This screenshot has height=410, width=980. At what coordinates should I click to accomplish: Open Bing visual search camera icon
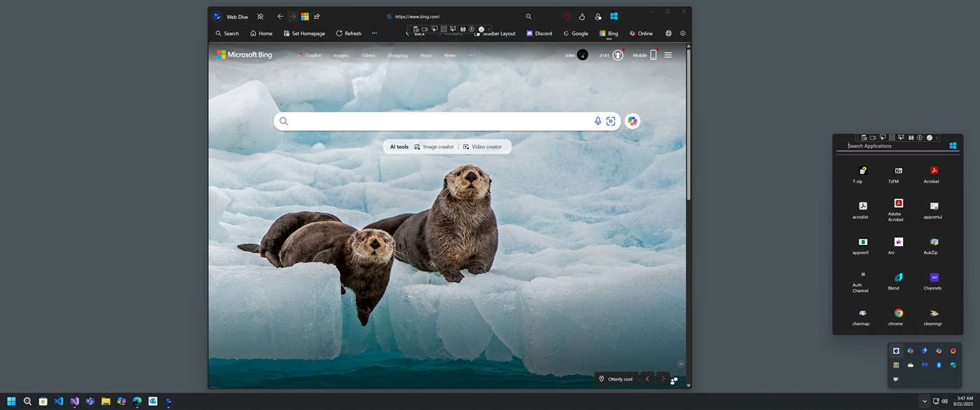[611, 121]
